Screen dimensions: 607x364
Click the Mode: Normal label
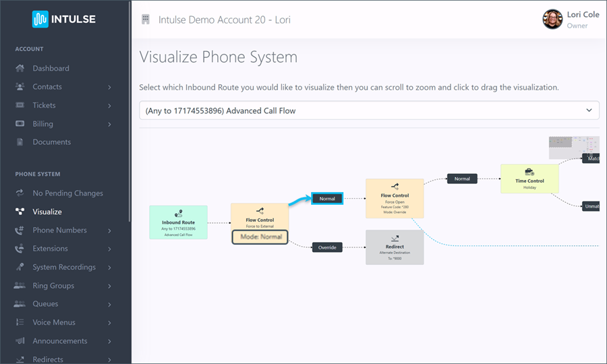[x=260, y=237]
